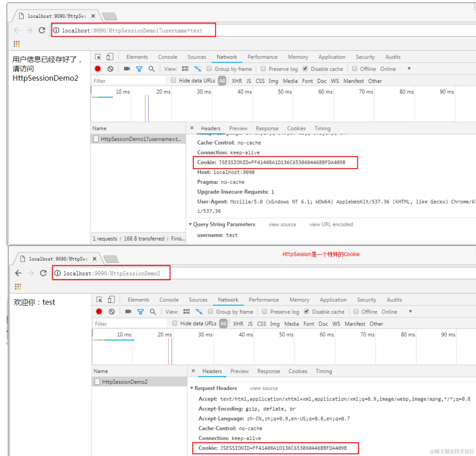Clear network log in bottom DevTools
This screenshot has width=476, height=456.
tap(112, 311)
